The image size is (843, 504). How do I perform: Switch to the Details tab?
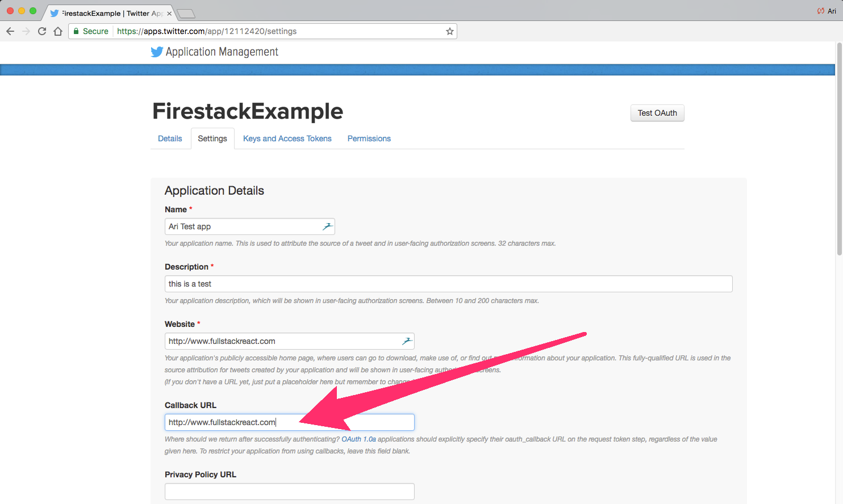pos(170,138)
